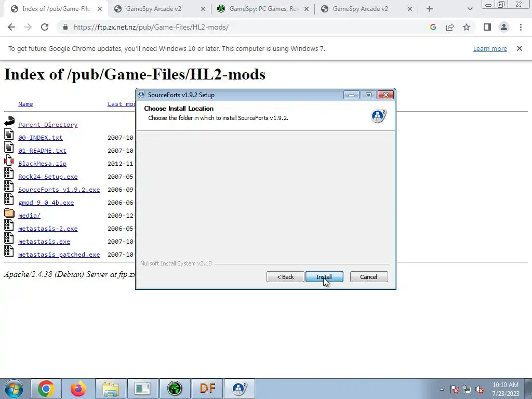Switch to the Index of /pub/Game-Files tab
The image size is (532, 399).
(x=56, y=9)
